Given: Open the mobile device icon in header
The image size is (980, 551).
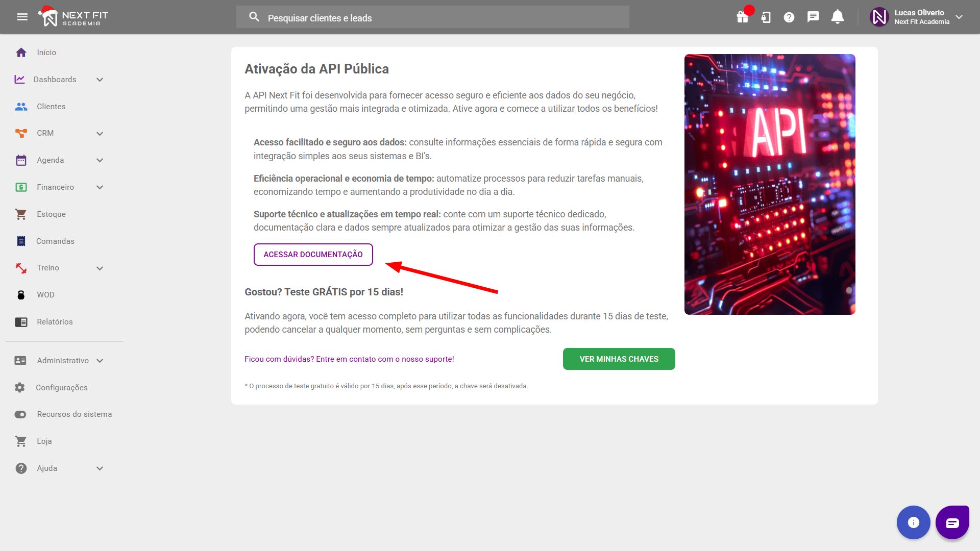Looking at the screenshot, I should [x=766, y=17].
